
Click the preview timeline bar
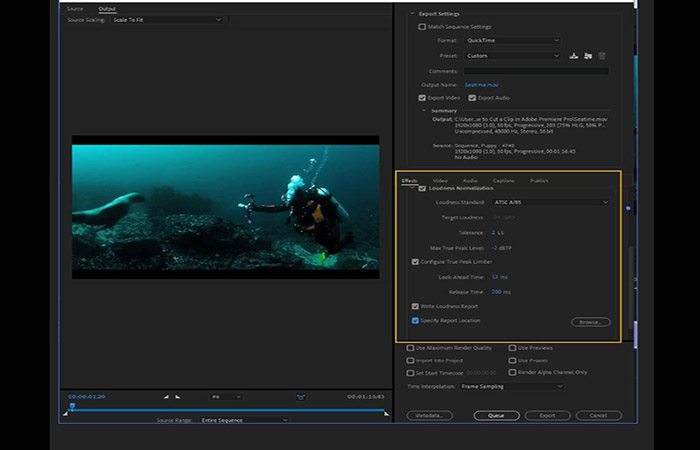coord(225,410)
